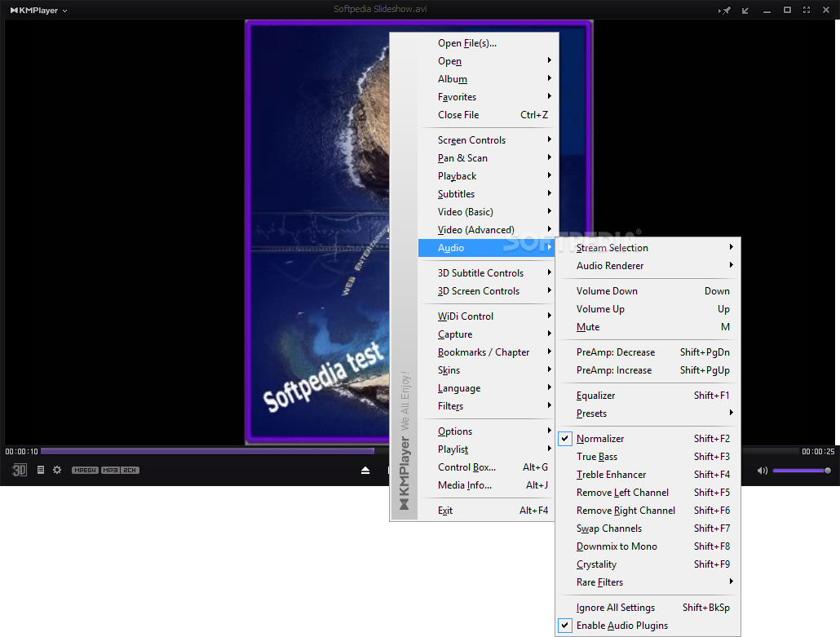Choose Exit from the context menu

point(486,511)
